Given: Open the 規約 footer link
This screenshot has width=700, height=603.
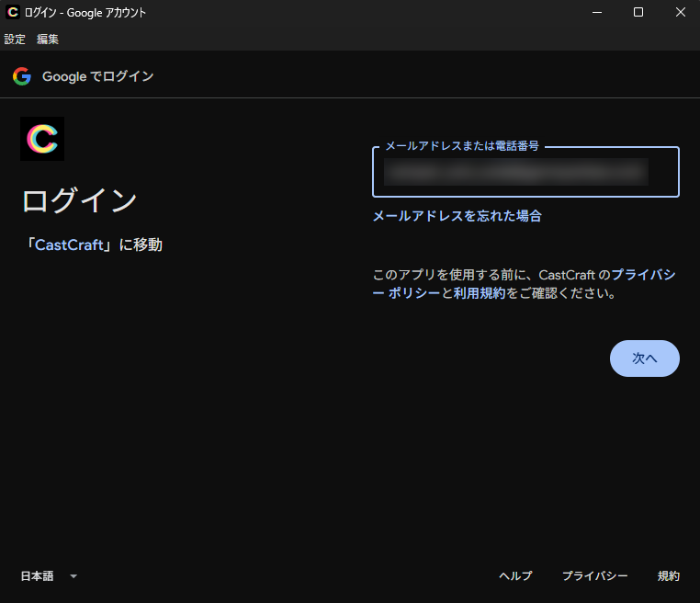Looking at the screenshot, I should point(668,576).
